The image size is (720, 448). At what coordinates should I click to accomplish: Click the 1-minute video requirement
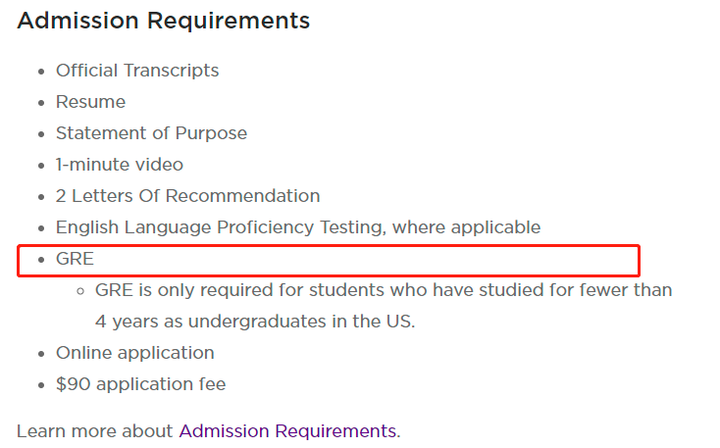(119, 165)
